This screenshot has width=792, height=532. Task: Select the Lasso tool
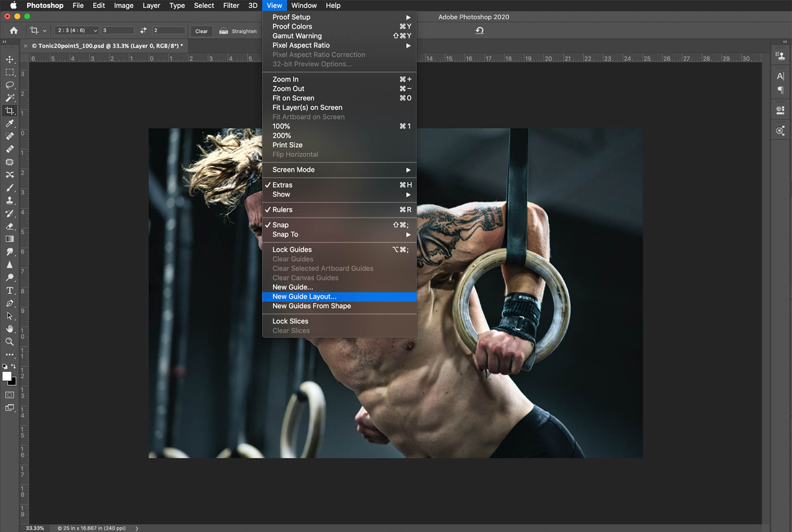tap(9, 85)
